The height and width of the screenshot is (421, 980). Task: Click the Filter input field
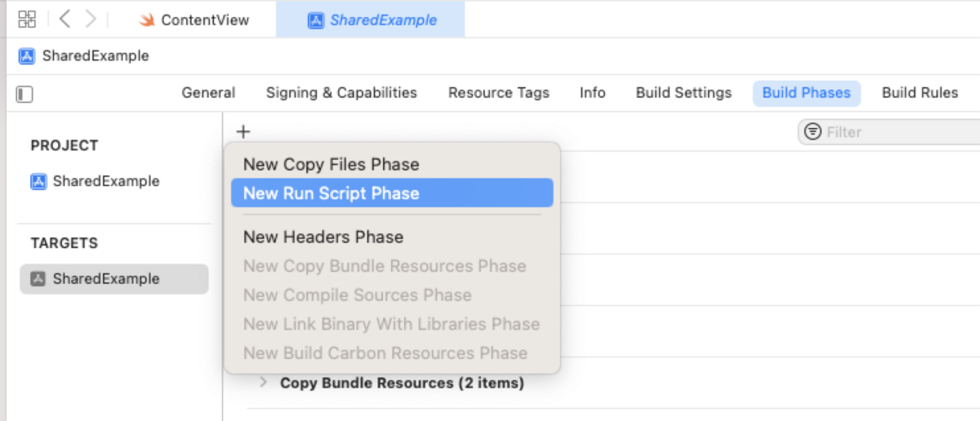[x=898, y=132]
